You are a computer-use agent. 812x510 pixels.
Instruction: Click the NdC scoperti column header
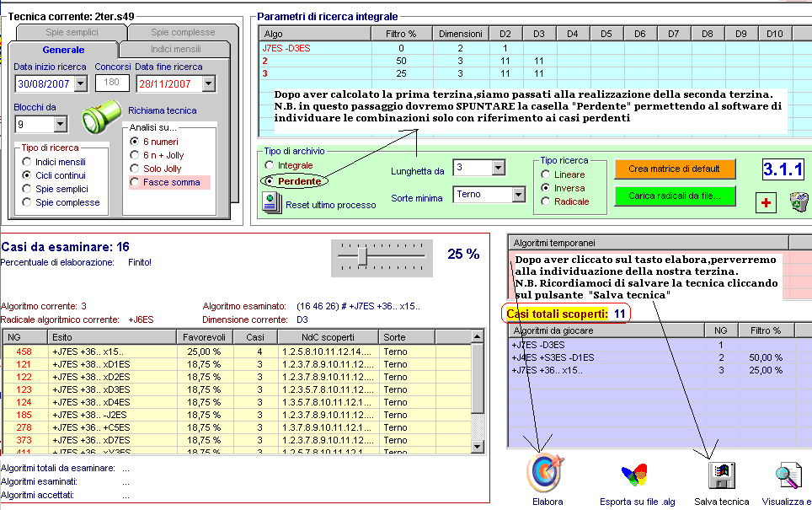coord(328,337)
